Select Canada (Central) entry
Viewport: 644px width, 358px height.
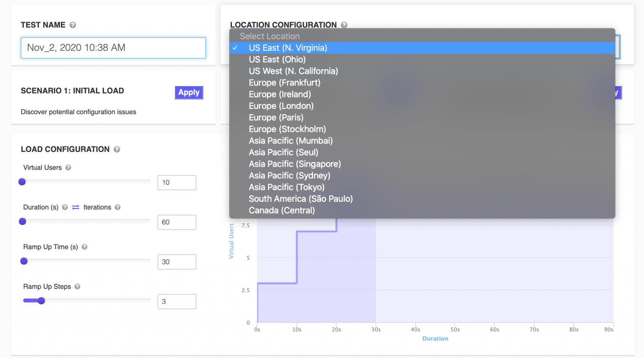pyautogui.click(x=282, y=211)
